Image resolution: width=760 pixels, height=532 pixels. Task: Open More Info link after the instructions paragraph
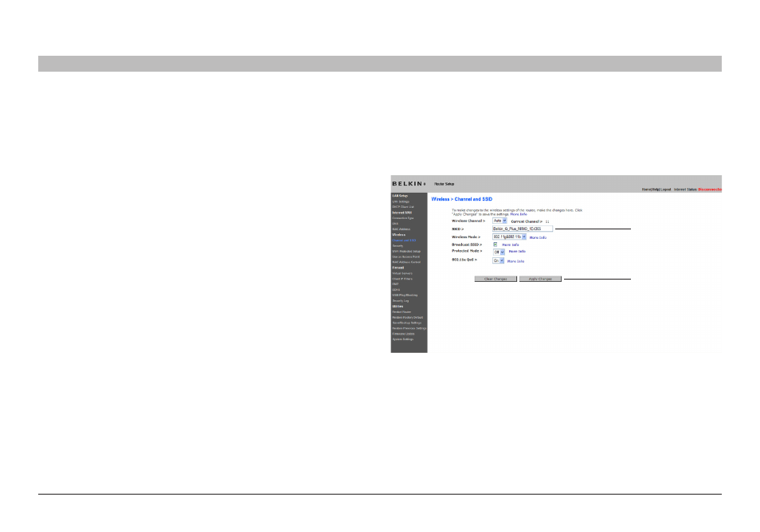[x=518, y=214]
